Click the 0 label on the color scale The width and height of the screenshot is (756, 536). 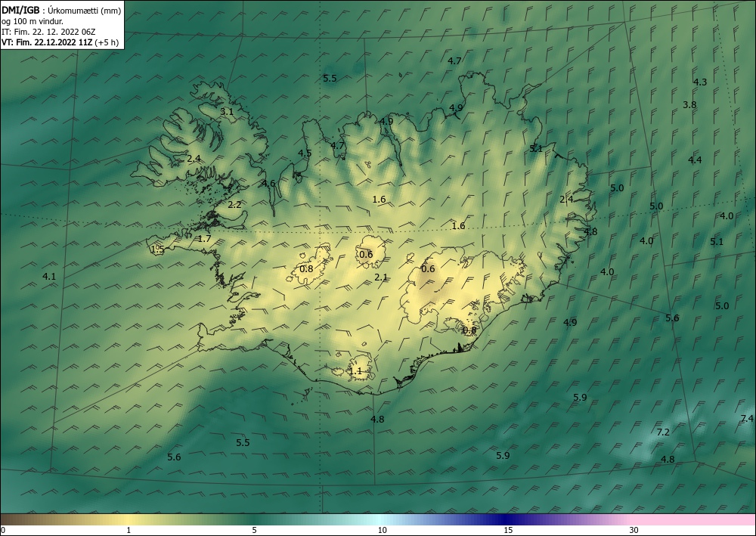3,531
